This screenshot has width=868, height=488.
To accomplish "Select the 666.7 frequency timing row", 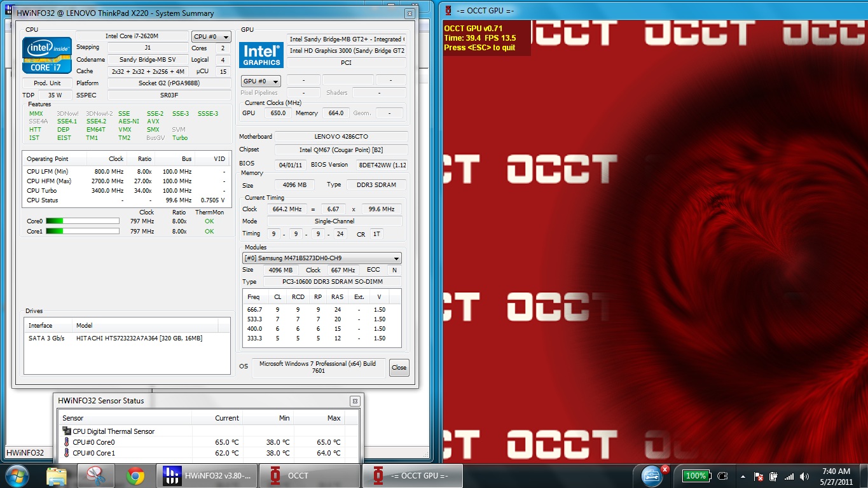I will pos(322,309).
